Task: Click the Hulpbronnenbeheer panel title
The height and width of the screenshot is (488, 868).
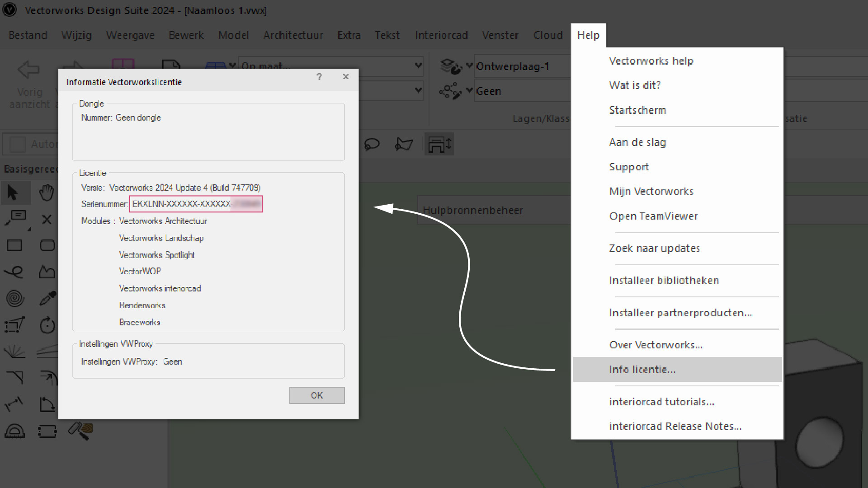Action: pyautogui.click(x=473, y=211)
